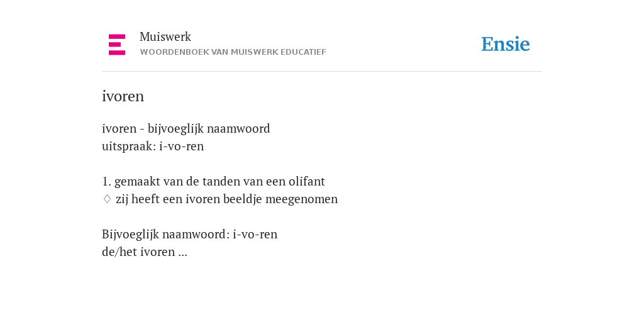Click the word 'meegenomen' in the example
The height and width of the screenshot is (322, 644).
tap(301, 199)
